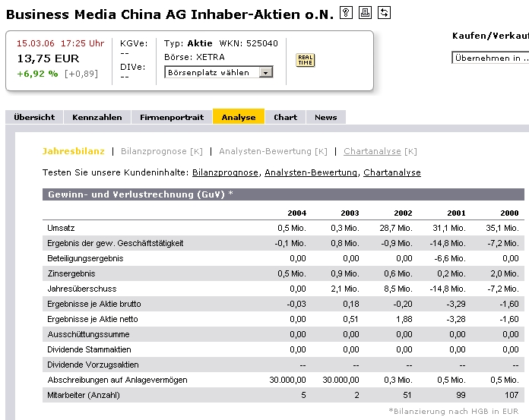Open the Übernehmen in dropdown
Screen dimensions: 529x420
pyautogui.click(x=490, y=58)
